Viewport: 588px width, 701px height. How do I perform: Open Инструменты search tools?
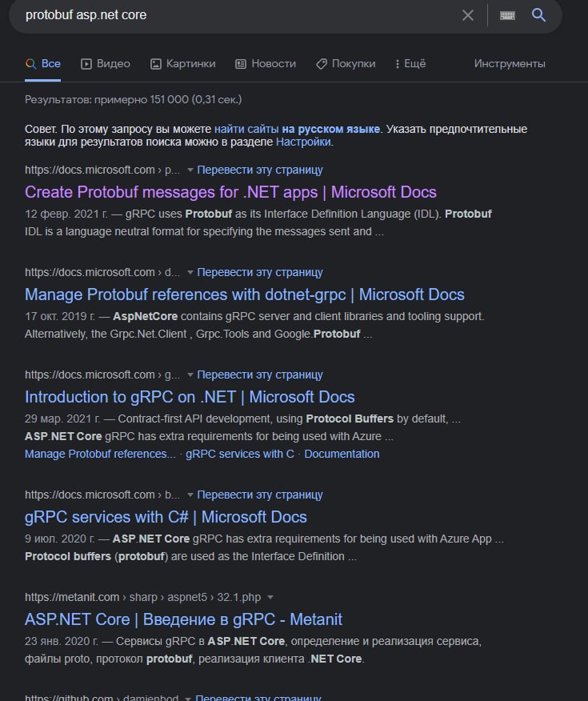(x=510, y=63)
